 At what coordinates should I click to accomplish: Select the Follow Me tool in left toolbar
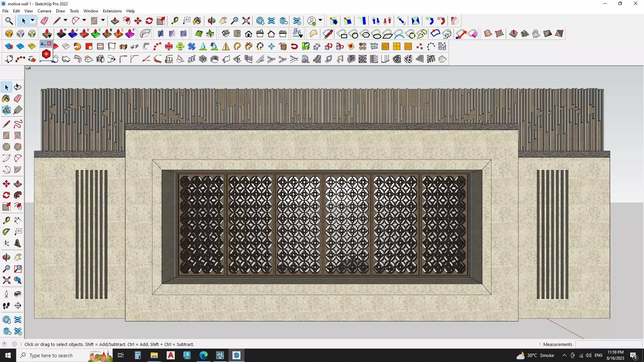pyautogui.click(x=18, y=195)
